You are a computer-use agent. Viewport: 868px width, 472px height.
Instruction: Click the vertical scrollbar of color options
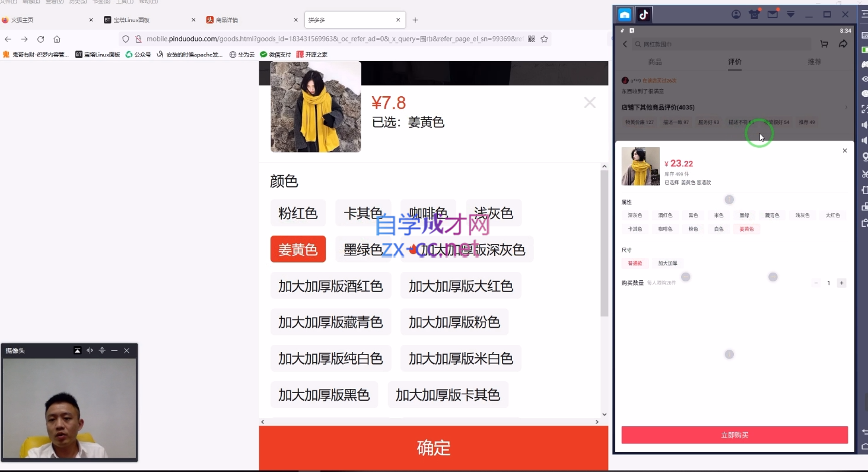(x=605, y=243)
